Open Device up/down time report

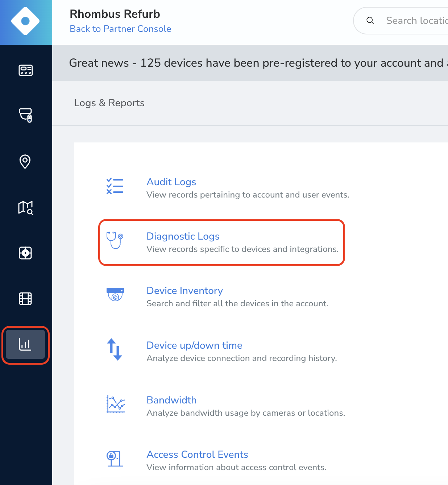tap(194, 345)
